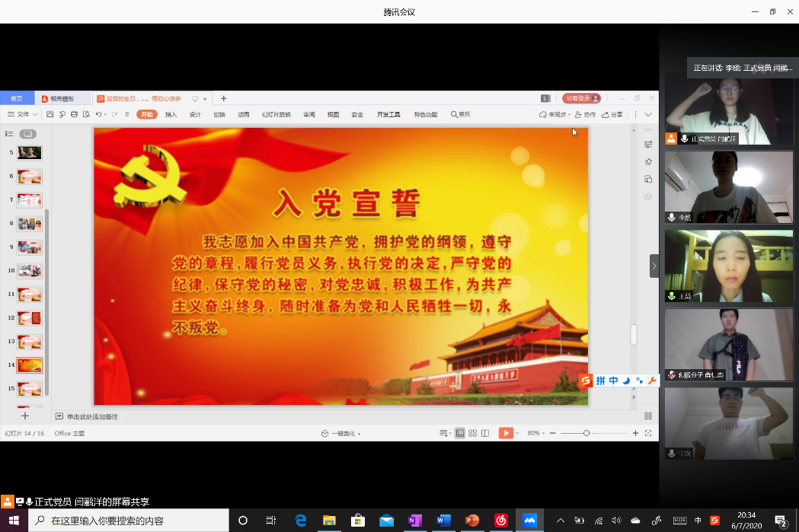Adjust the zoom slider handle
This screenshot has width=799, height=532.
(x=586, y=433)
